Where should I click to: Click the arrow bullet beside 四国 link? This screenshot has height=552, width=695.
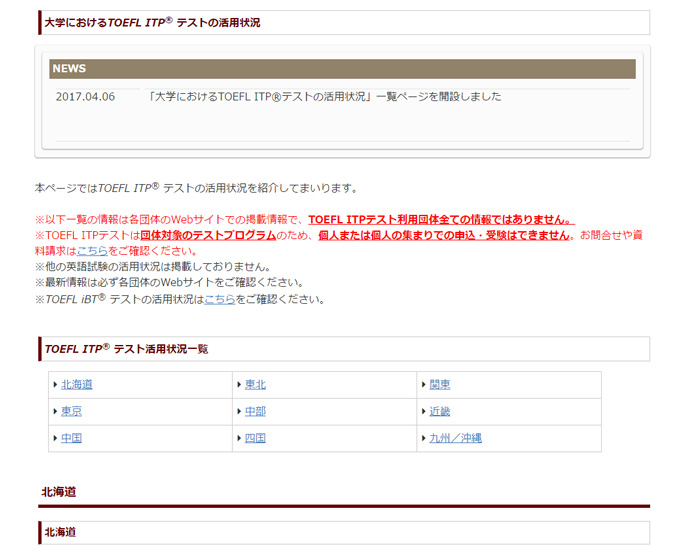pyautogui.click(x=239, y=438)
